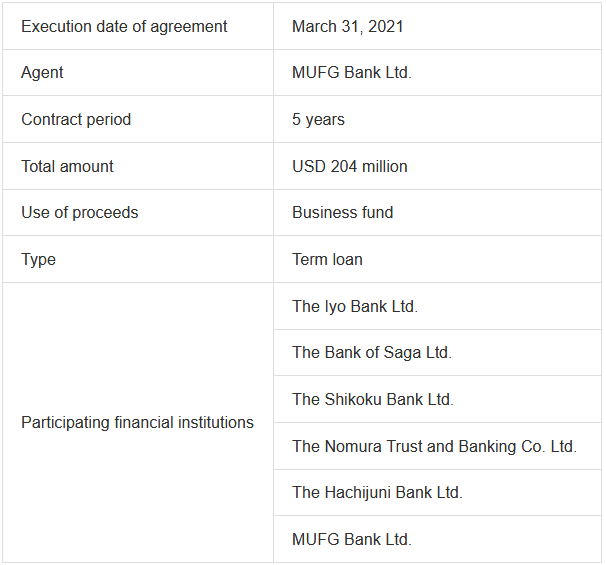Click the 'Type' row label
606x565 pixels.
38,259
